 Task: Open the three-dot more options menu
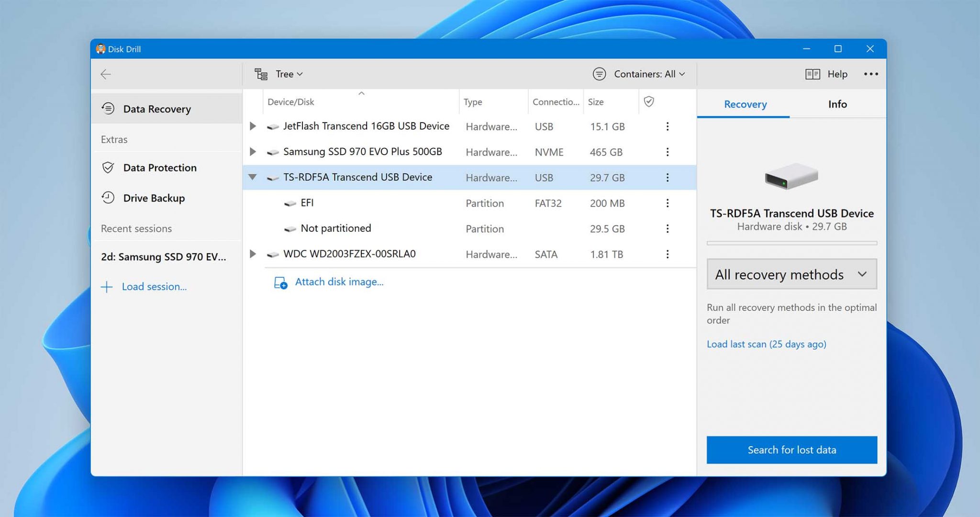tap(871, 74)
